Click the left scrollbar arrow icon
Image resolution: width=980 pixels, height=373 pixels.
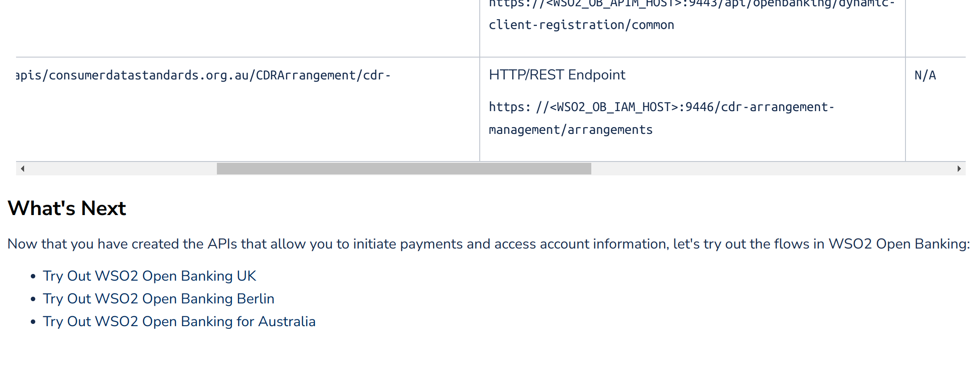[x=22, y=169]
